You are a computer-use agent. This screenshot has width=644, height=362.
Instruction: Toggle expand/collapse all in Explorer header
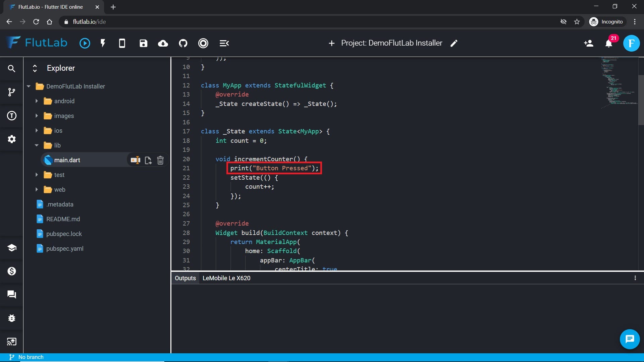coord(35,68)
